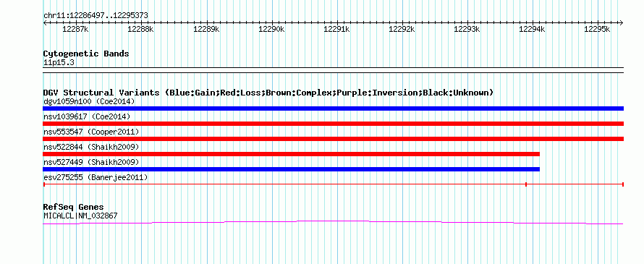This screenshot has height=264, width=644.
Task: Select the nsv522844 red loss bar
Action: tap(291, 154)
